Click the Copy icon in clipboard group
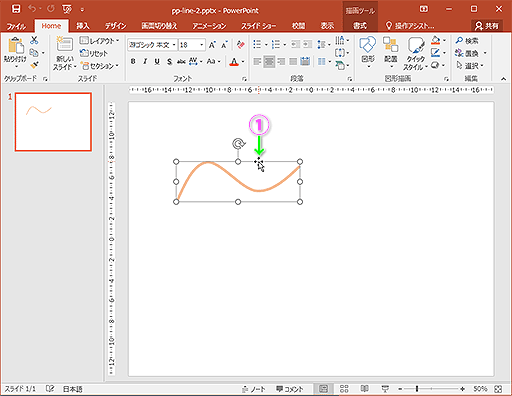This screenshot has width=512, height=396. 34,53
